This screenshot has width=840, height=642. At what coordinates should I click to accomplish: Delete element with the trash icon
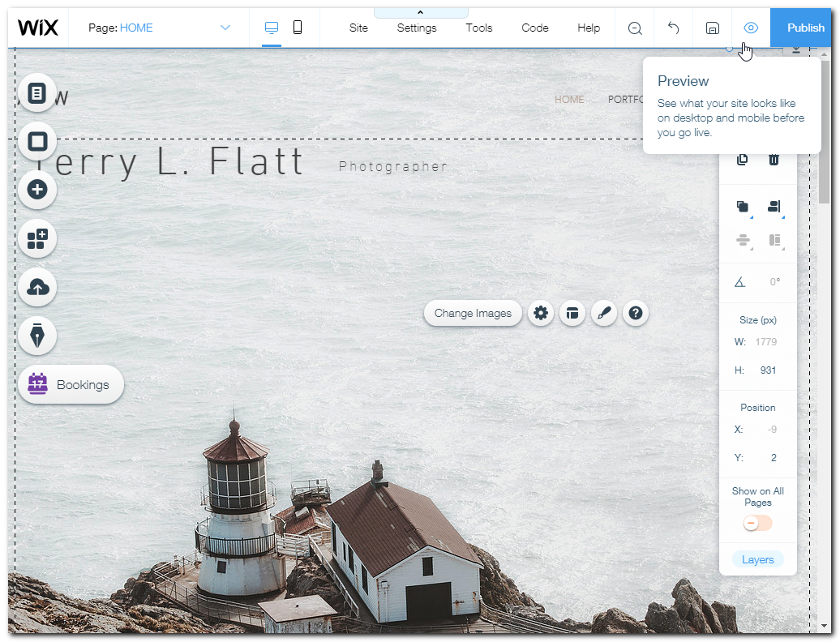[x=774, y=160]
